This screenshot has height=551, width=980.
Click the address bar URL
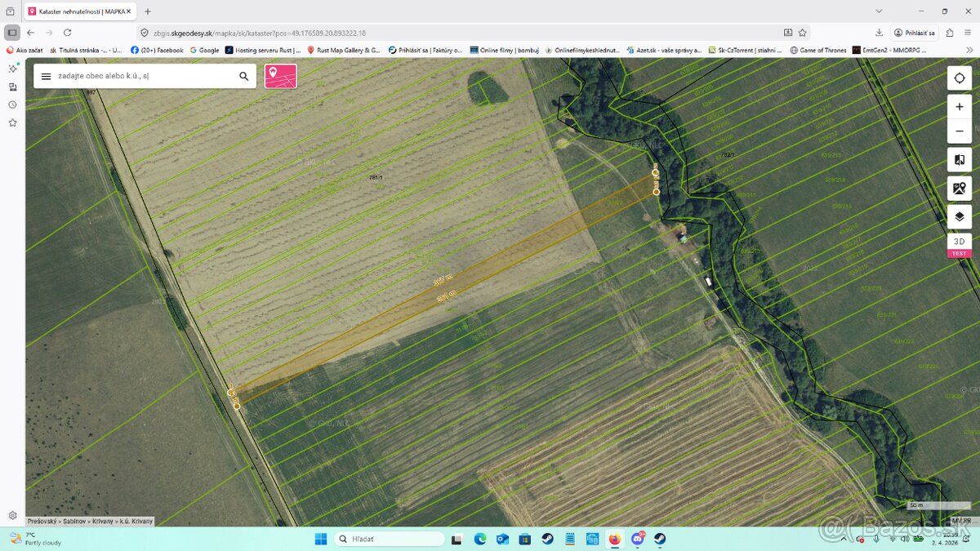click(260, 33)
